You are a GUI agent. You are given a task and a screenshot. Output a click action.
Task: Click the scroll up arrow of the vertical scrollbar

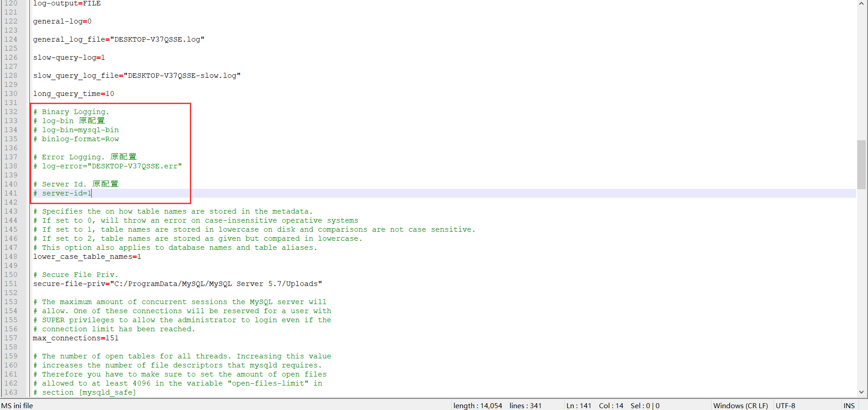pos(861,4)
